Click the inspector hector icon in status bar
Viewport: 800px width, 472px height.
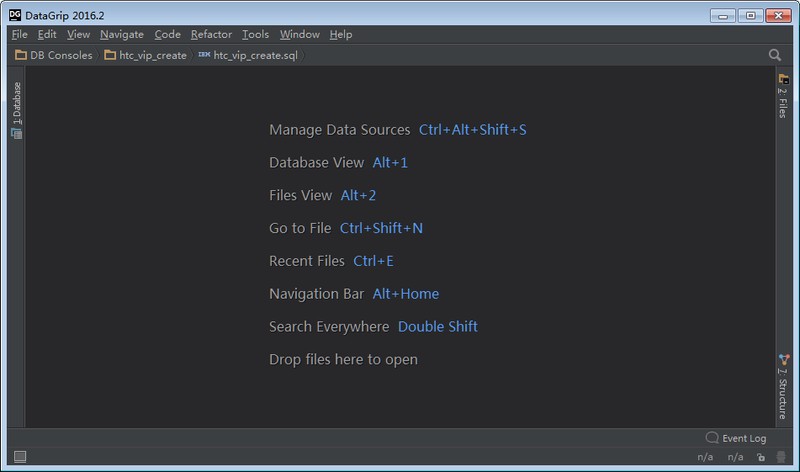(781, 457)
